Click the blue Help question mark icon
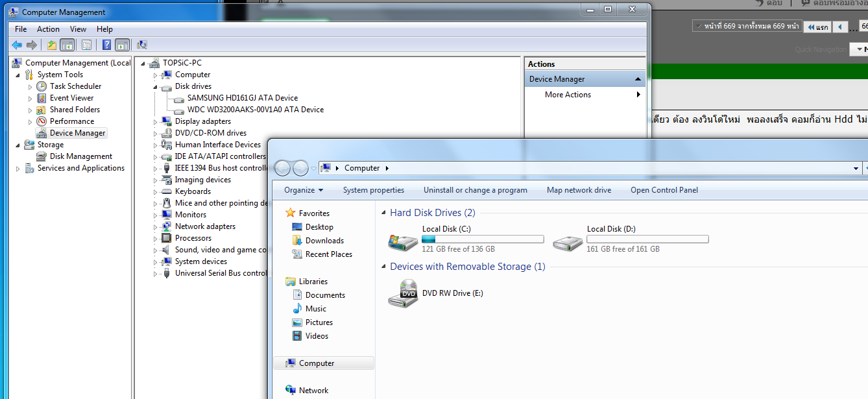 106,45
